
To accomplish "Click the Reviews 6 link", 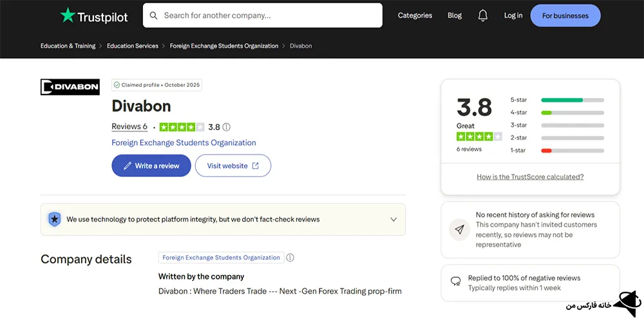I will point(129,127).
